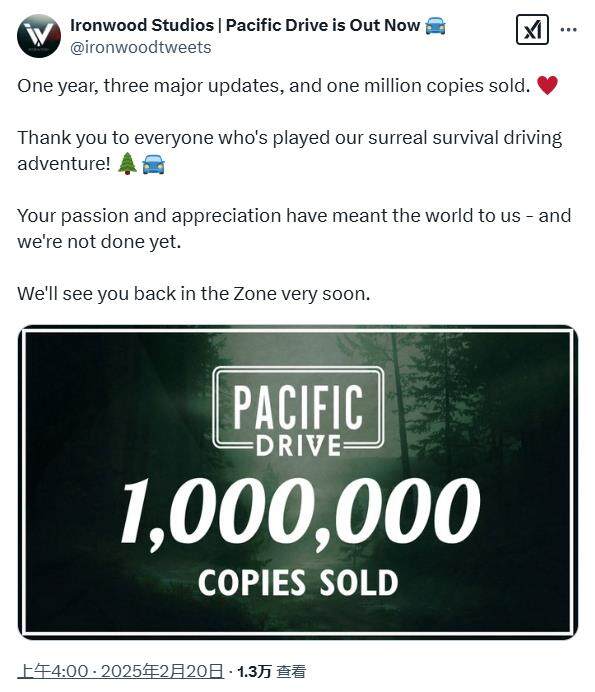Click the 2025年2月20日 date link

click(x=162, y=671)
